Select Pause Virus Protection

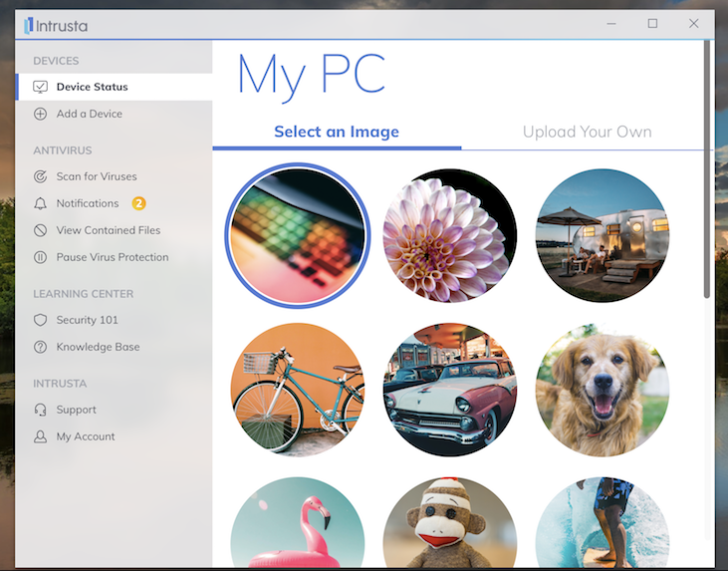tap(115, 257)
